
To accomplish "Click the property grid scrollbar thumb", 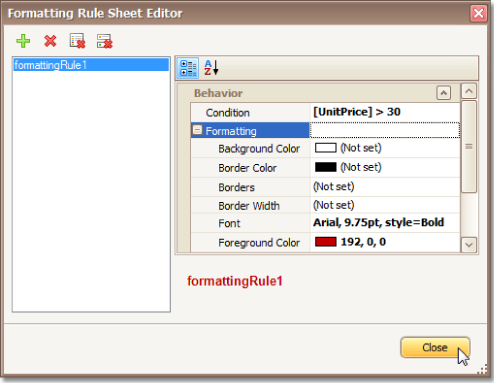I will pos(469,147).
